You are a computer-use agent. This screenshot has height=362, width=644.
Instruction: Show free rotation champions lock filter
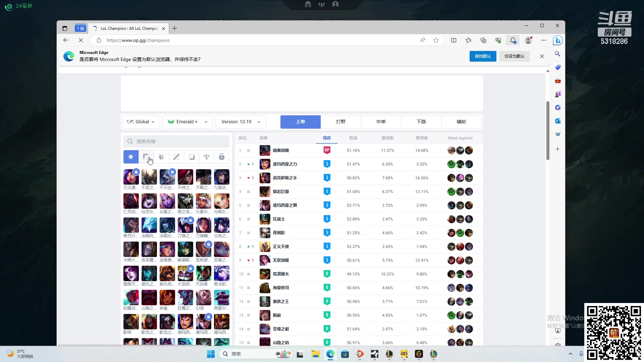click(x=222, y=157)
